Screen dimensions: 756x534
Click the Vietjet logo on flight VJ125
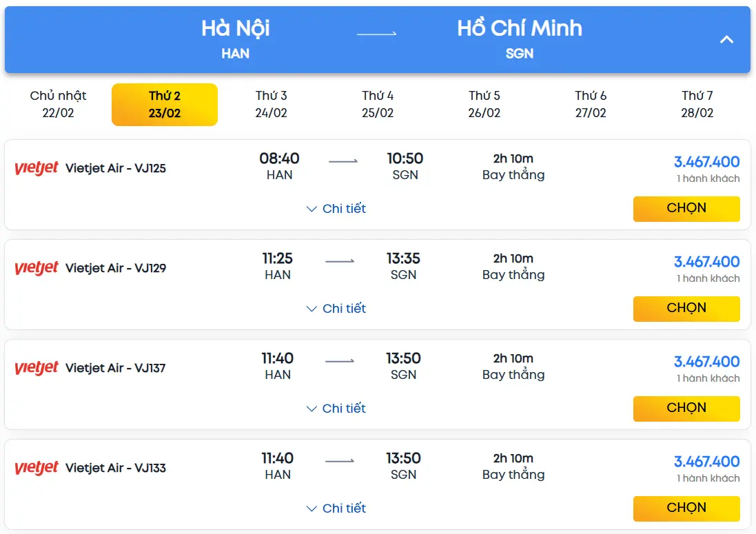(x=37, y=168)
